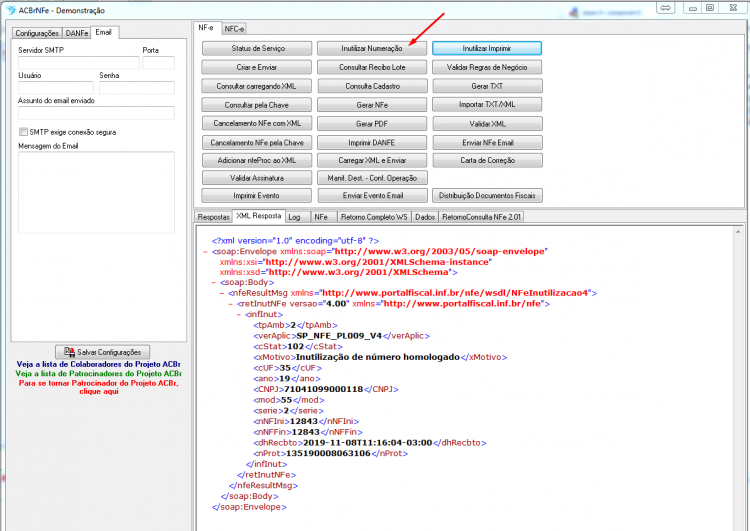This screenshot has width=750, height=531.
Task: Click the double-arrow icon in title bar
Action: coord(665,8)
